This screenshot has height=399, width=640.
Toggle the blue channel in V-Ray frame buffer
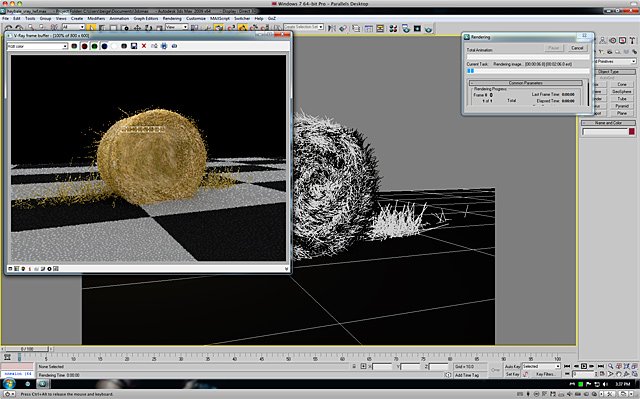point(104,46)
